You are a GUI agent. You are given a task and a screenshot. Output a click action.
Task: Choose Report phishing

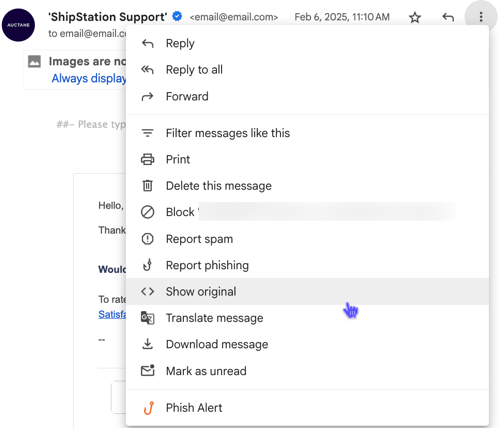click(x=307, y=265)
